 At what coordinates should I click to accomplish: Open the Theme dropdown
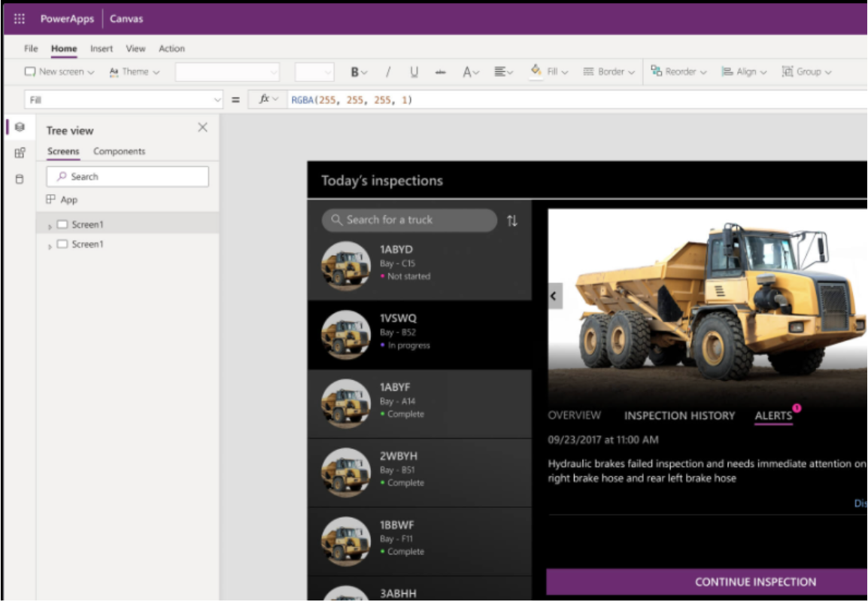coord(134,71)
